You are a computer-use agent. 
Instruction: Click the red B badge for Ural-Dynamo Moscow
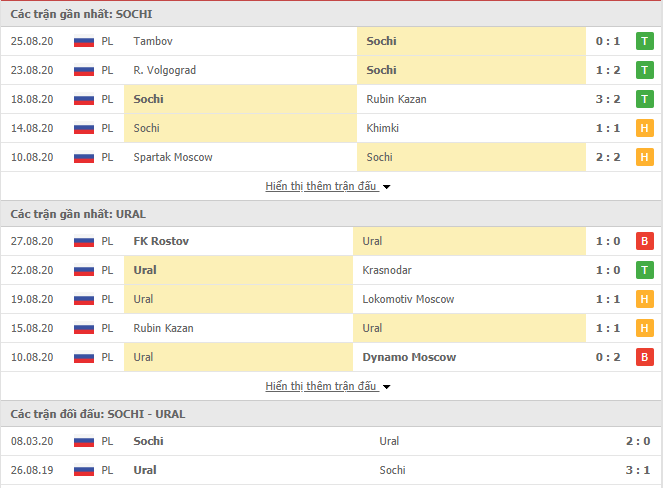coord(644,357)
